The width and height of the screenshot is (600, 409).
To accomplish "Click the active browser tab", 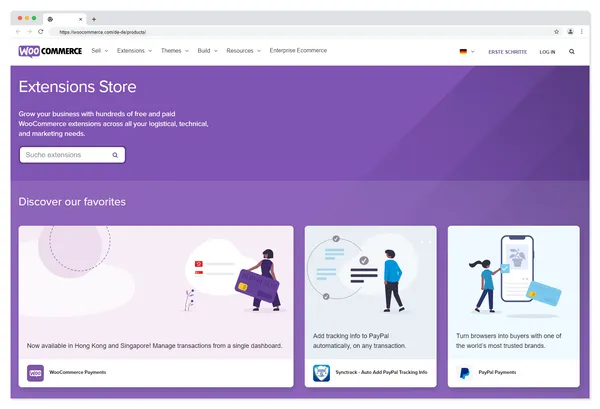I will click(x=64, y=19).
